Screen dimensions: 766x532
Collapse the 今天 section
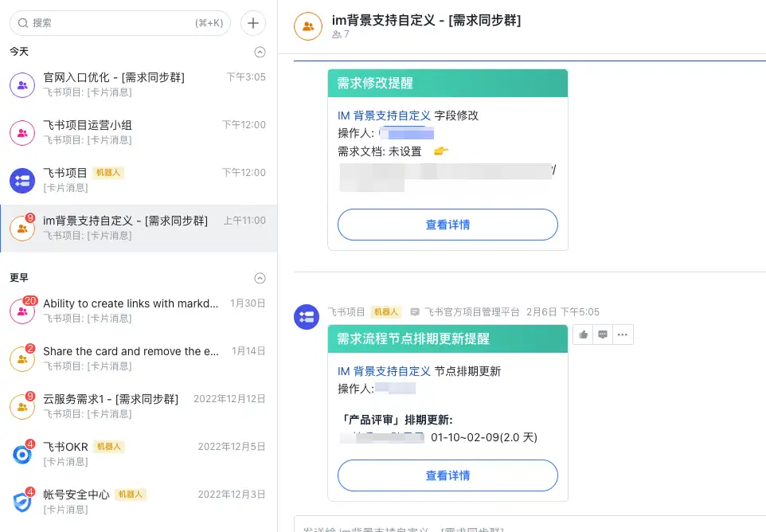point(260,53)
